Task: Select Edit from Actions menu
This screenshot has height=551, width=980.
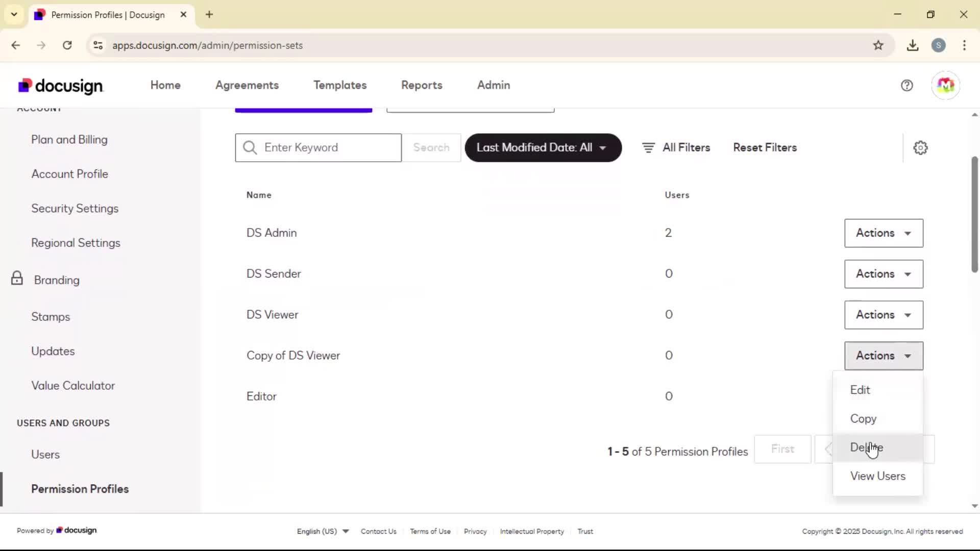Action: click(x=877, y=390)
